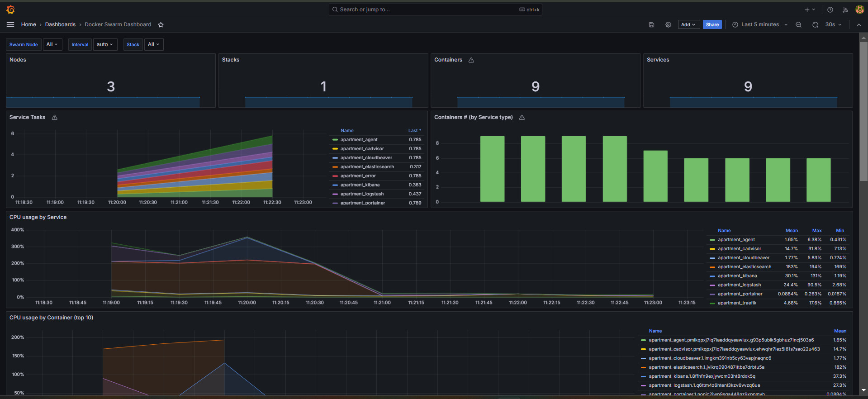Sort CPU by Service legend by Min
The width and height of the screenshot is (868, 399).
[x=840, y=231]
